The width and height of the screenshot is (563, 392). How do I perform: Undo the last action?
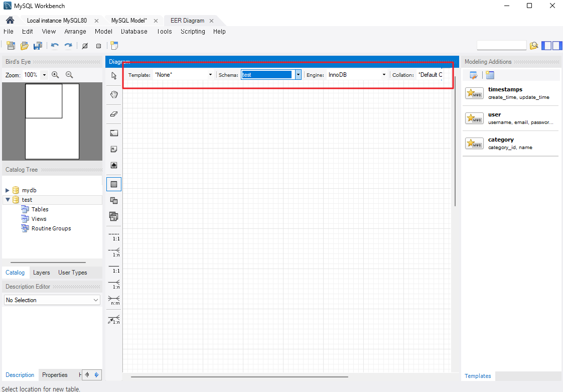(x=55, y=46)
